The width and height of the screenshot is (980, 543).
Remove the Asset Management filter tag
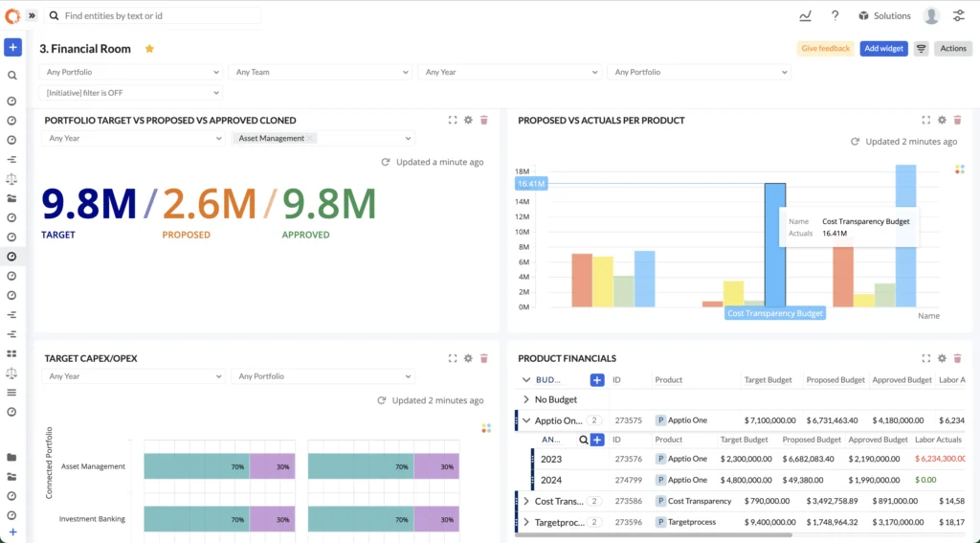pyautogui.click(x=311, y=139)
